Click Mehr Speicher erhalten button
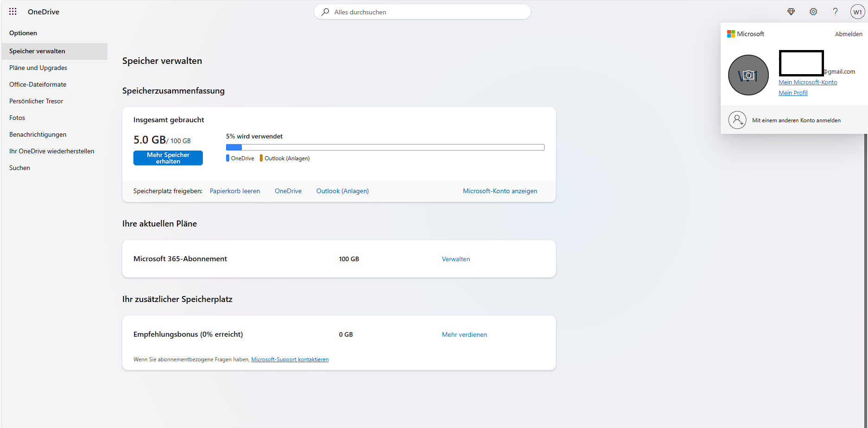868x428 pixels. coord(168,158)
